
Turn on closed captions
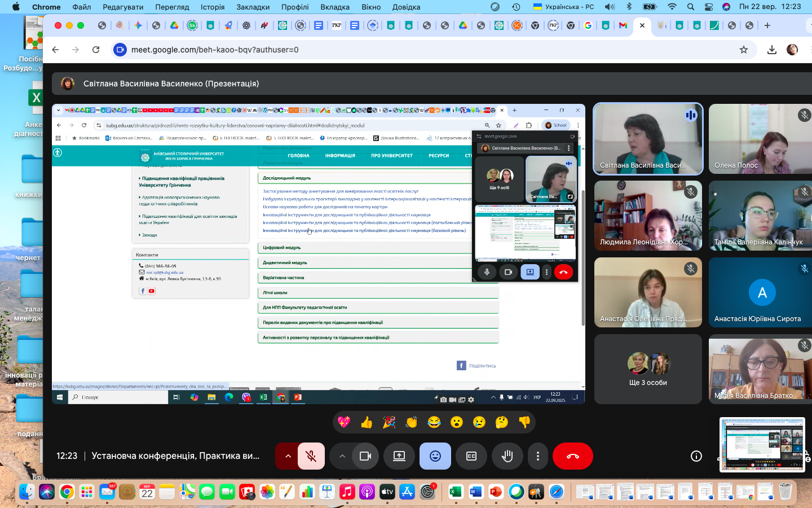click(x=471, y=456)
